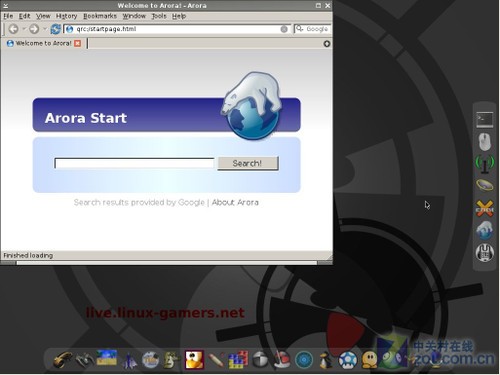
Task: Expand the back button history dropdown arrow
Action: pos(24,29)
